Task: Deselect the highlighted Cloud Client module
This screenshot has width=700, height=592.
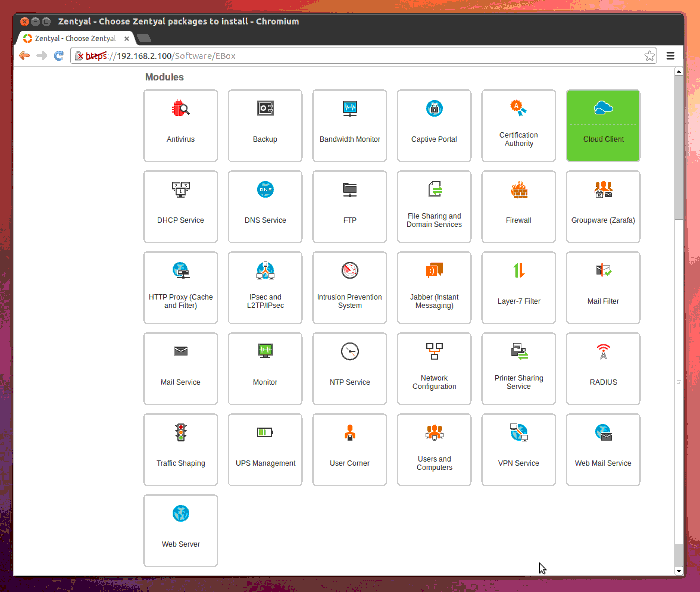Action: pos(602,125)
